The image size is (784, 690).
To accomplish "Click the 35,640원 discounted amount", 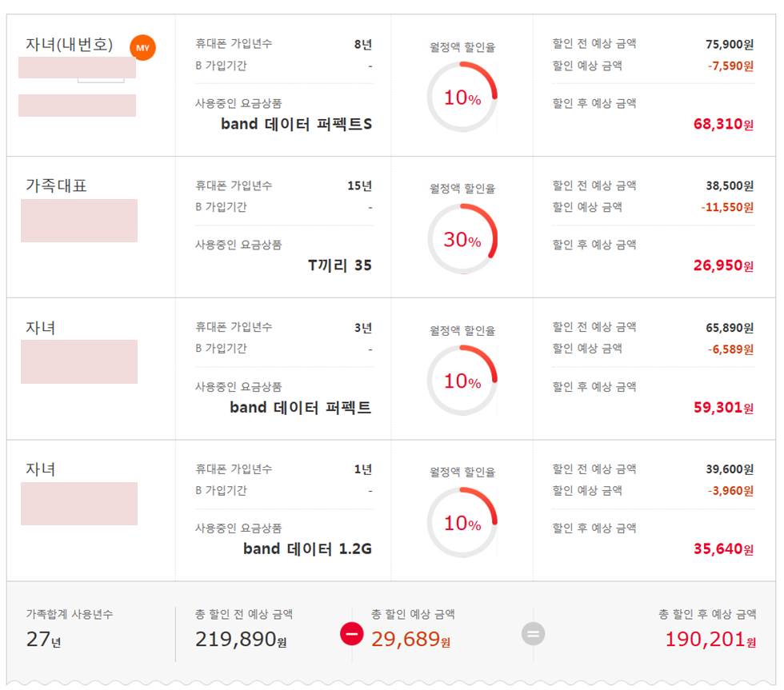I will click(x=723, y=549).
